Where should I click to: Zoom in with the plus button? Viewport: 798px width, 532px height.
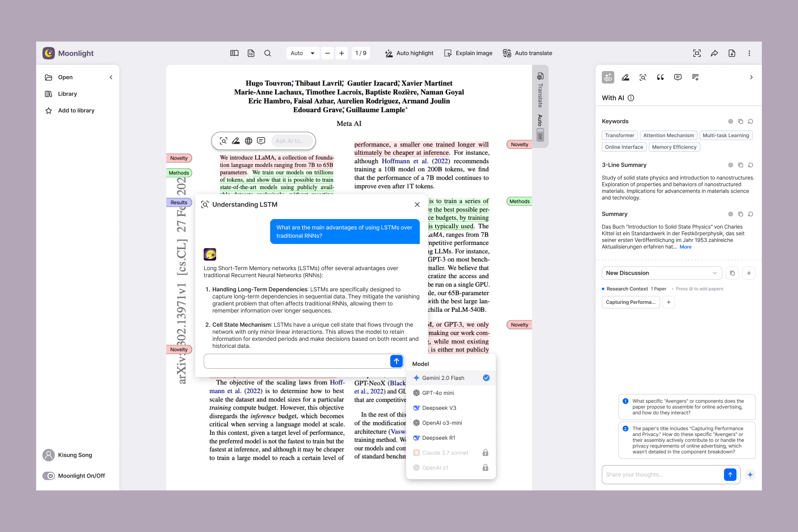click(x=342, y=53)
